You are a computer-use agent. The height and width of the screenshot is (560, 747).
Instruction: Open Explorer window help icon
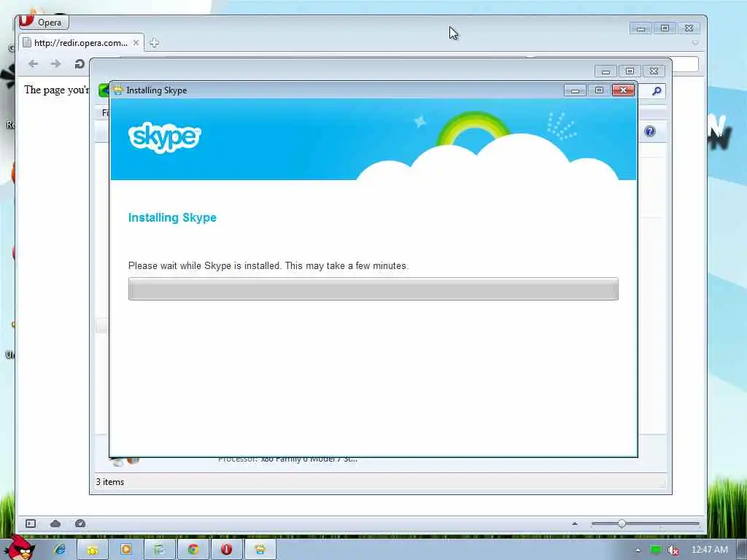pos(650,131)
